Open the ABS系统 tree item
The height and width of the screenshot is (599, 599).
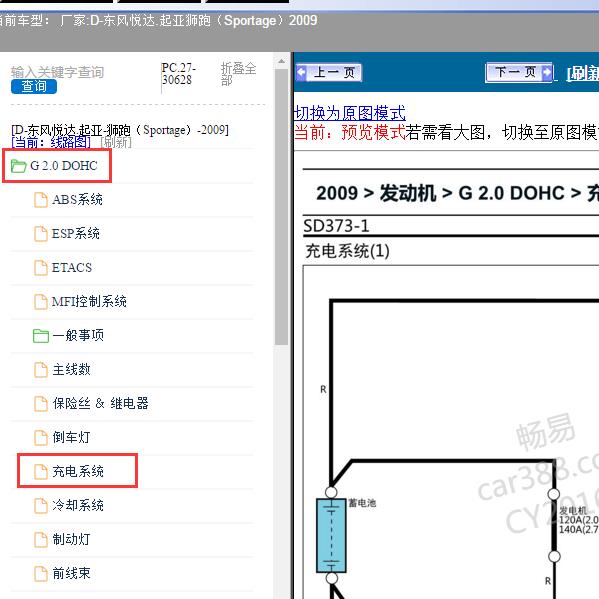coord(77,199)
